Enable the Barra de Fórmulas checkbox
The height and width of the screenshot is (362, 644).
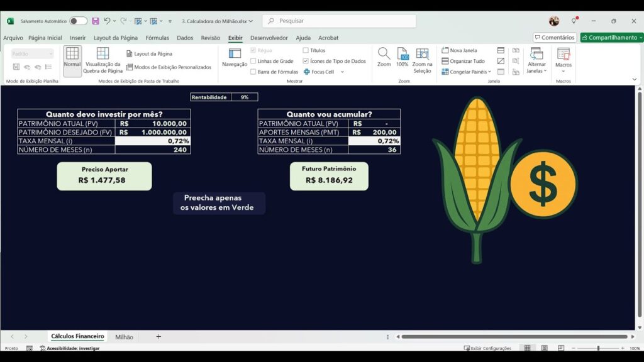[253, 72]
